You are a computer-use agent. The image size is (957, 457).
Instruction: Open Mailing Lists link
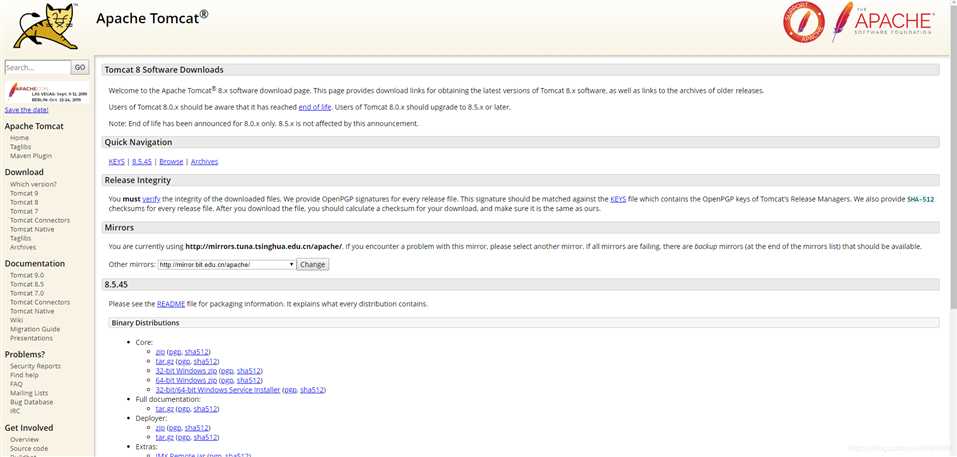point(29,394)
